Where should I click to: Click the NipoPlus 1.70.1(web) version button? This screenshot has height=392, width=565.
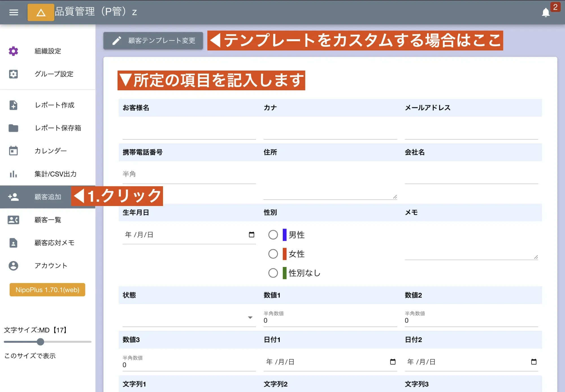point(47,290)
